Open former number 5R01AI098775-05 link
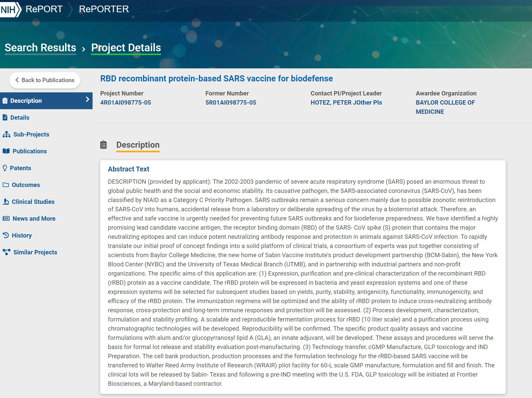Screen dimensions: 532x398 click(x=231, y=103)
